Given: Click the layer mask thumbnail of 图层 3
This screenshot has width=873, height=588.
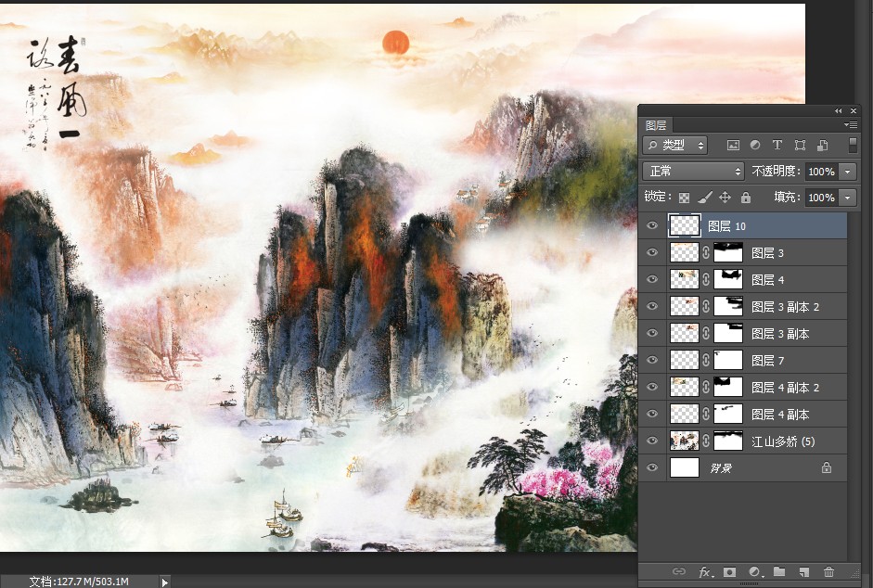Looking at the screenshot, I should click(x=728, y=253).
